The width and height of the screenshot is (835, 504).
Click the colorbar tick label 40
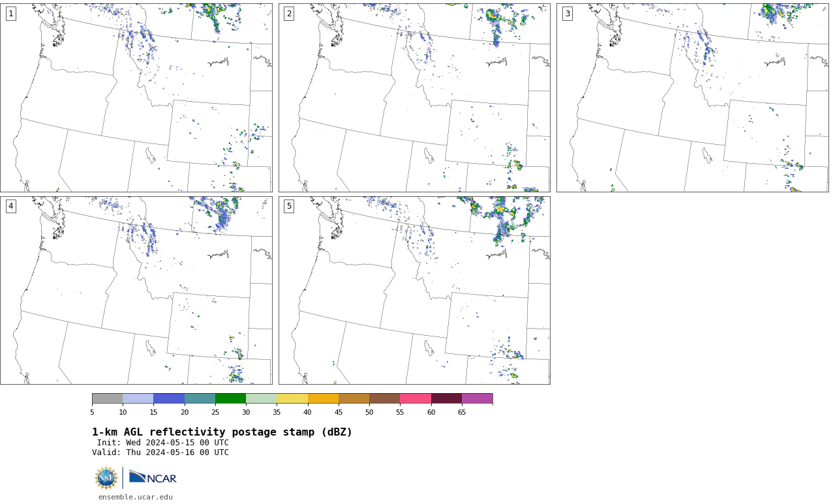(x=308, y=412)
